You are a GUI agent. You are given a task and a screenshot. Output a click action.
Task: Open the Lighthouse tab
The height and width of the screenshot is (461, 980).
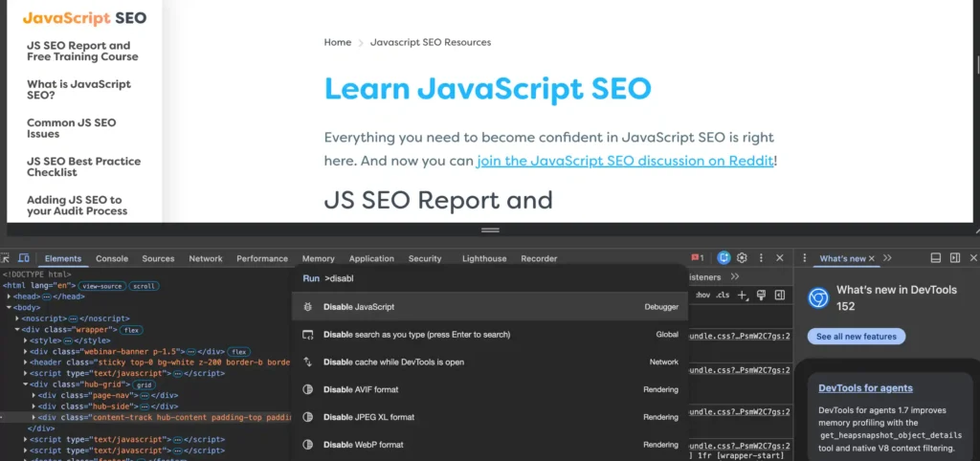coord(484,258)
